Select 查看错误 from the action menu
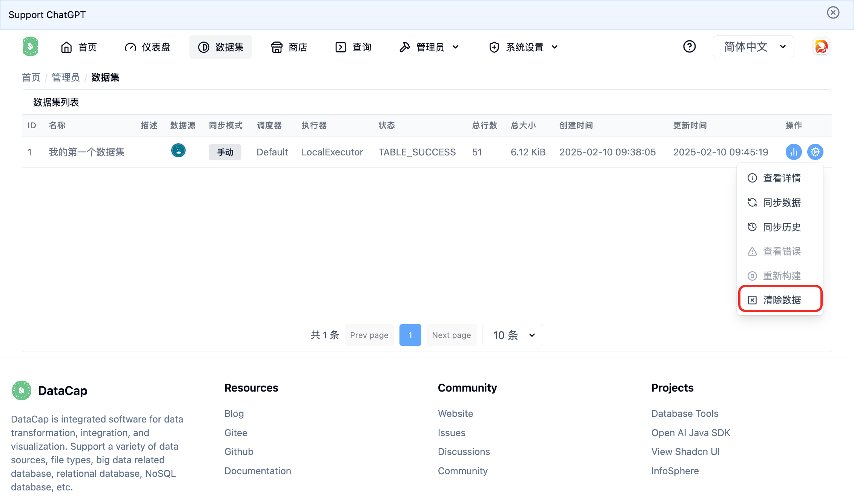The height and width of the screenshot is (504, 854). click(x=780, y=251)
